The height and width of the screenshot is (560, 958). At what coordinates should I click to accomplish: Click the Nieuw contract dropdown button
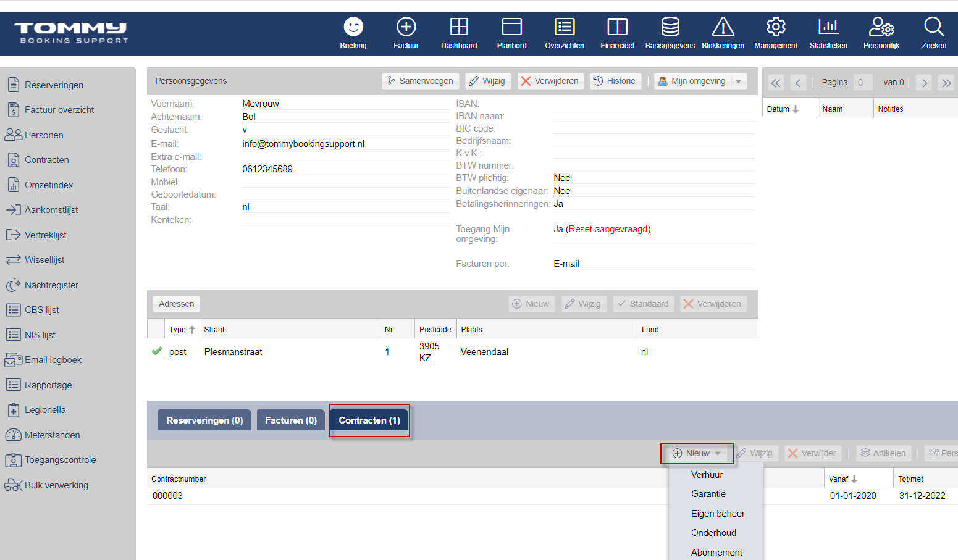click(697, 453)
